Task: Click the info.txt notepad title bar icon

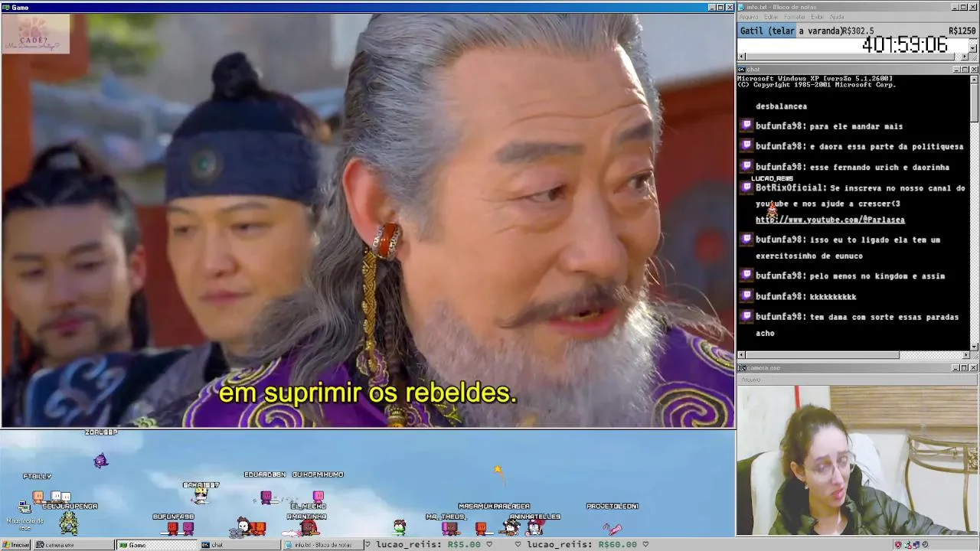Action: [741, 7]
